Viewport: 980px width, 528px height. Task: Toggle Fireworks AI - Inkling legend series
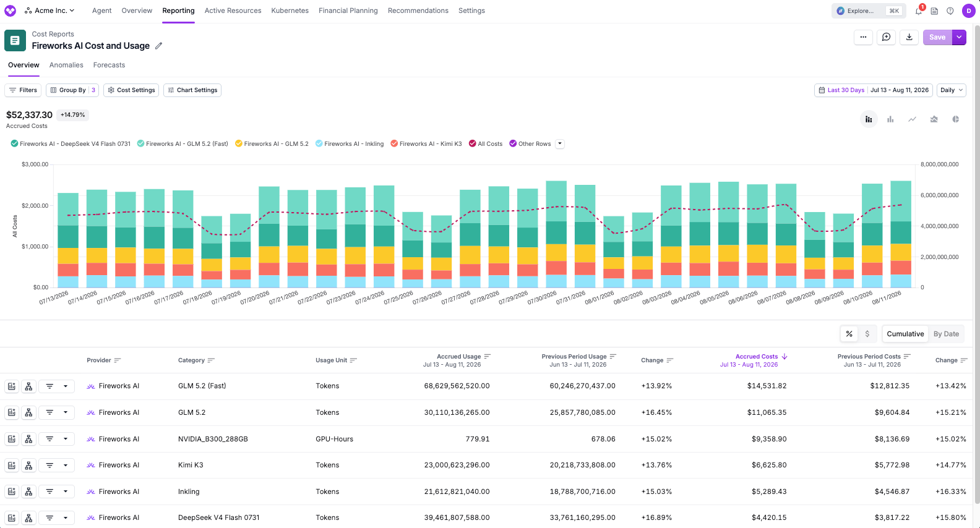coord(350,144)
